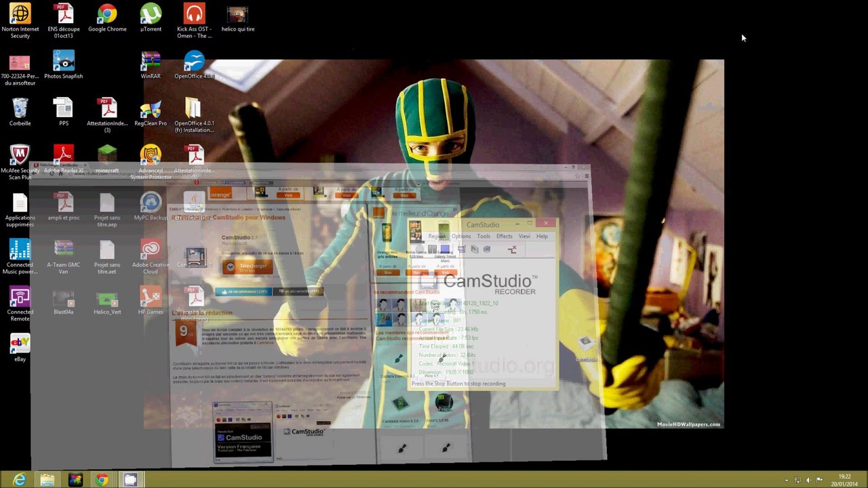Open the Help menu in CamStudio

point(542,237)
